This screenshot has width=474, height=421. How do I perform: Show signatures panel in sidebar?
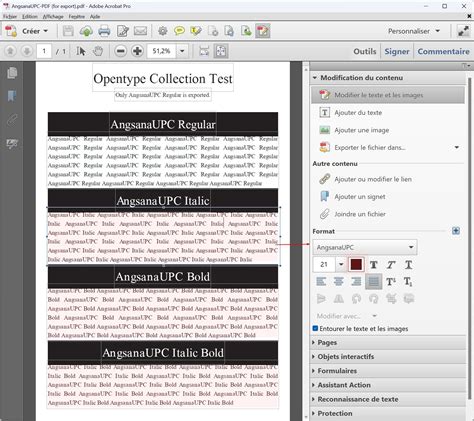(12, 144)
